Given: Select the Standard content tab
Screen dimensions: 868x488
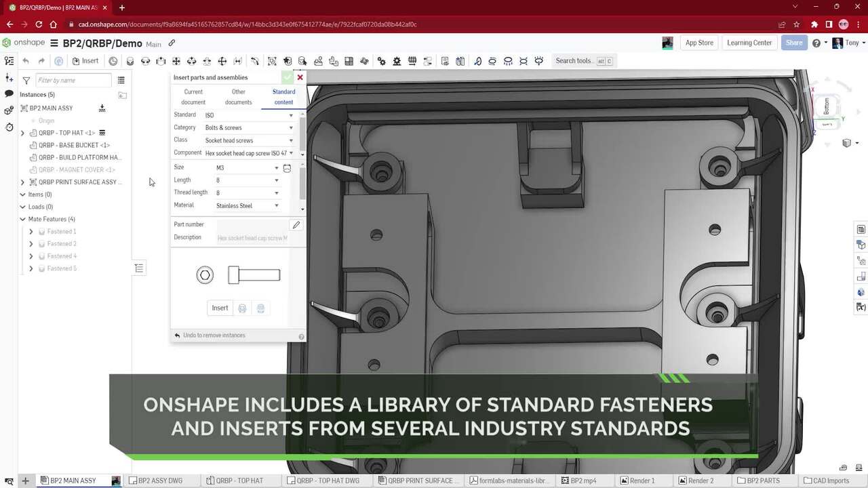Looking at the screenshot, I should point(283,97).
